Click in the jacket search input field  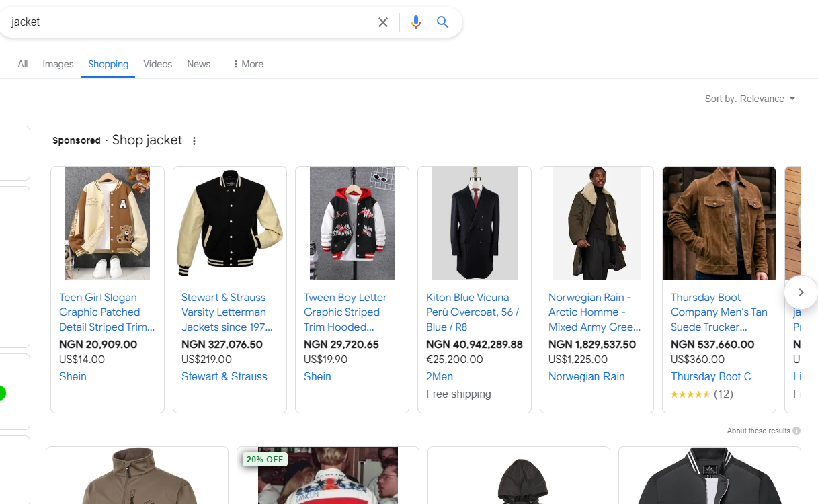tap(188, 22)
